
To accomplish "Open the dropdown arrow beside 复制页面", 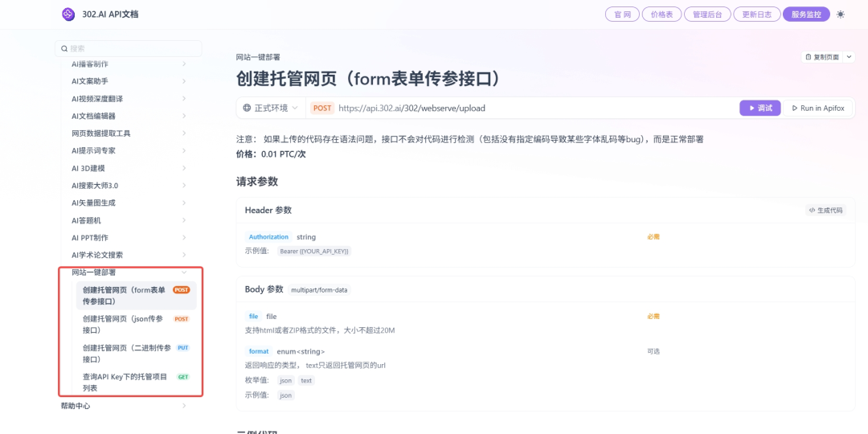I will click(x=850, y=57).
